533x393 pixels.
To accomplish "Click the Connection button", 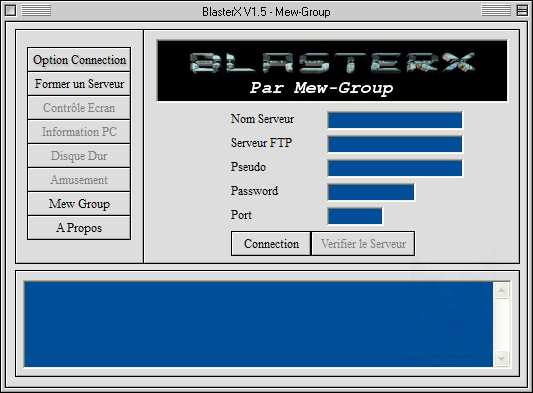I will tap(271, 244).
